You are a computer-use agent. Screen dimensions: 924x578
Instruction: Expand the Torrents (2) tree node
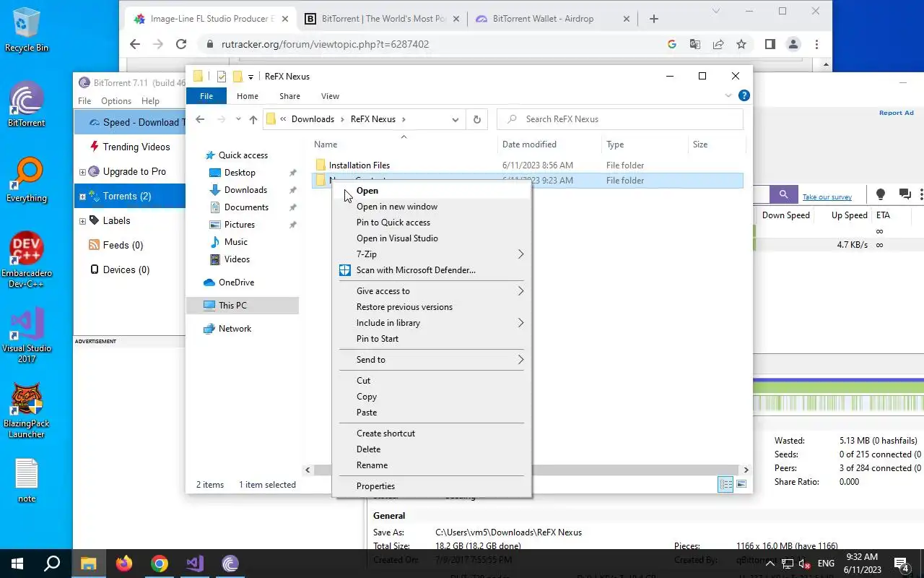[x=82, y=197]
